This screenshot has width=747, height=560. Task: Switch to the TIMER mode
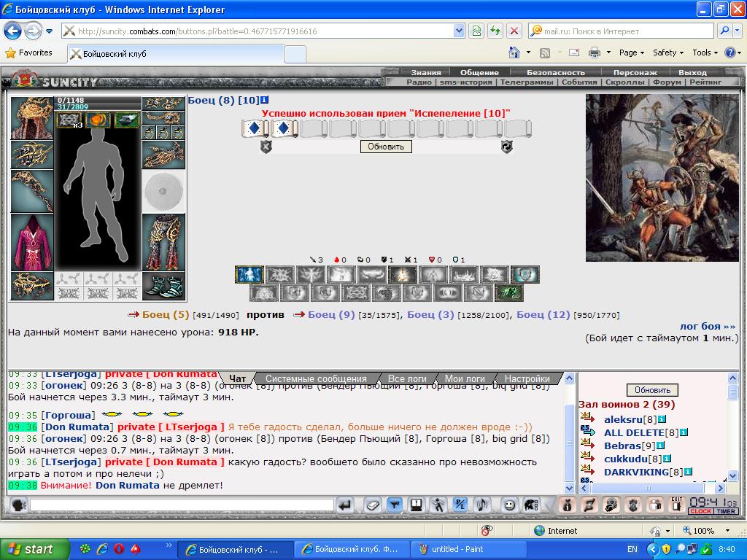click(725, 511)
